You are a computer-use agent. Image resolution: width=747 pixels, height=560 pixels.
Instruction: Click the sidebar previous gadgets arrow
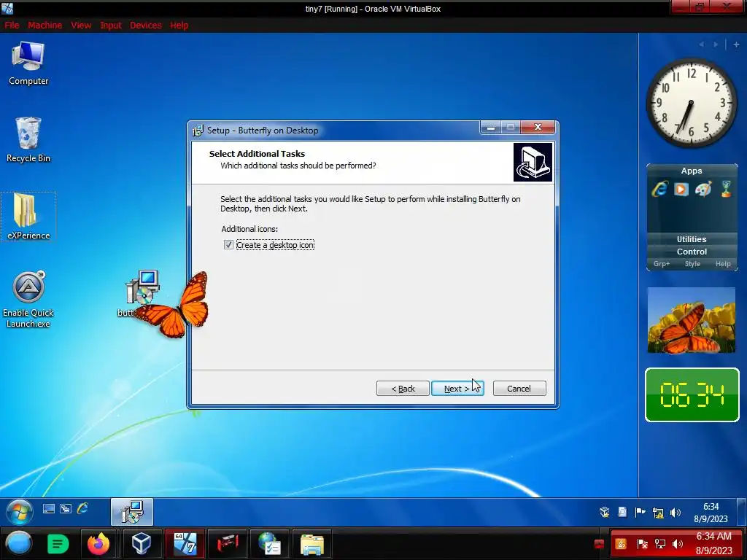pos(701,44)
